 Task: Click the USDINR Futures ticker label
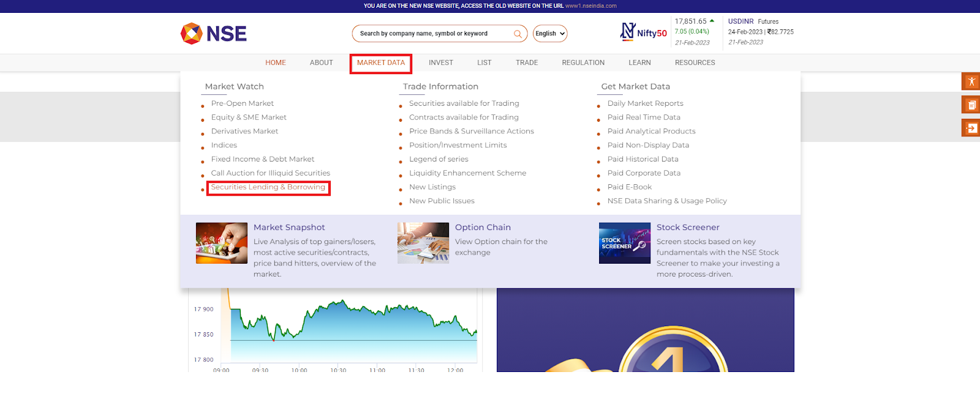pyautogui.click(x=753, y=21)
